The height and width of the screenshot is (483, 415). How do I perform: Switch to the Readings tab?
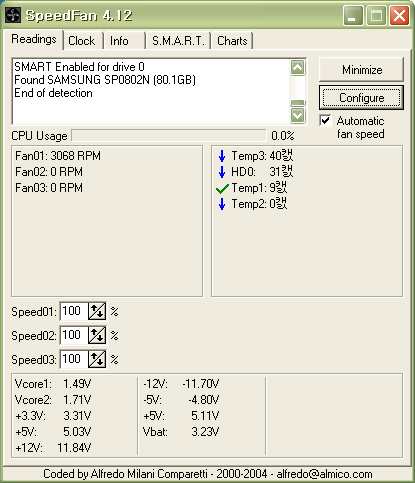click(x=34, y=39)
